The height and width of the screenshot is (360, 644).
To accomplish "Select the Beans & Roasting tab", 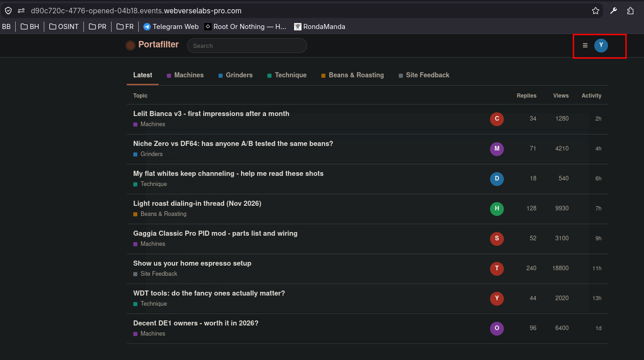I will [353, 75].
